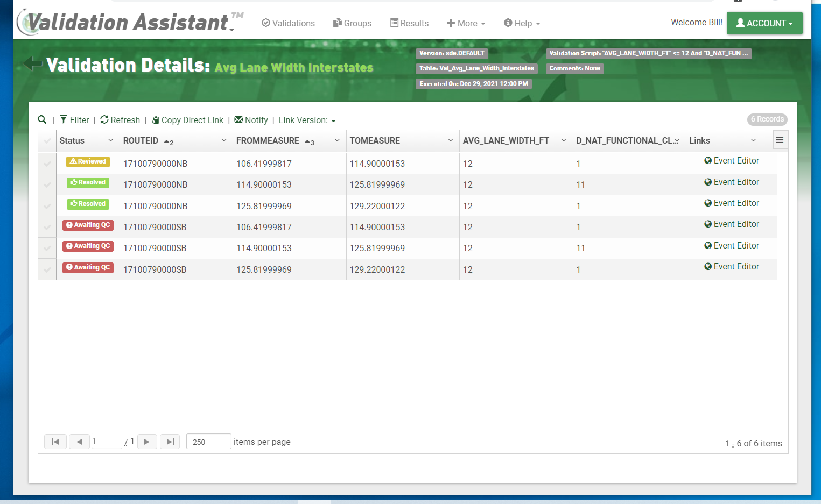Viewport: 821px width, 504px height.
Task: Click the 6 Records badge
Action: click(767, 119)
